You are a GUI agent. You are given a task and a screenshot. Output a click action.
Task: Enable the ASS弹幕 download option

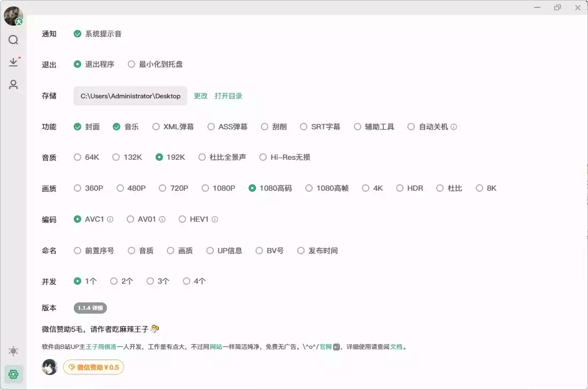pyautogui.click(x=211, y=126)
